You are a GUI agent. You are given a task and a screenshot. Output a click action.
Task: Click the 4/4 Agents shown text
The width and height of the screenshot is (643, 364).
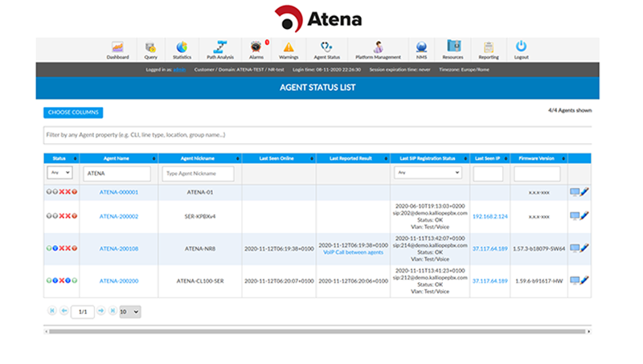click(x=570, y=110)
